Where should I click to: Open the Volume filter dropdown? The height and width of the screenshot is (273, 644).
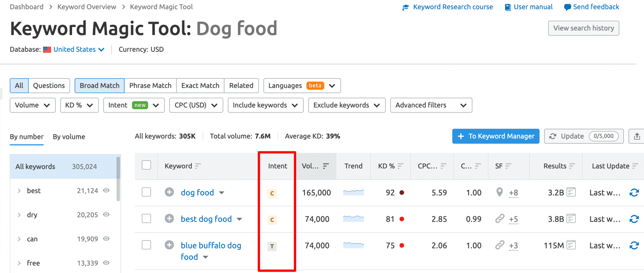[x=33, y=105]
